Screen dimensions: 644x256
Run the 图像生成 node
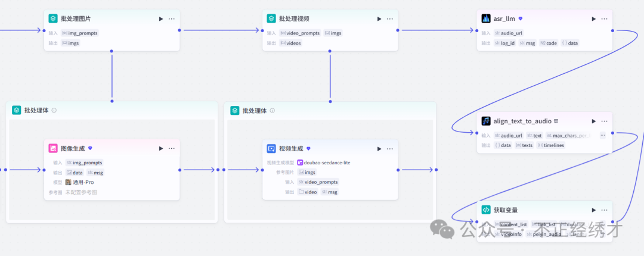point(161,149)
